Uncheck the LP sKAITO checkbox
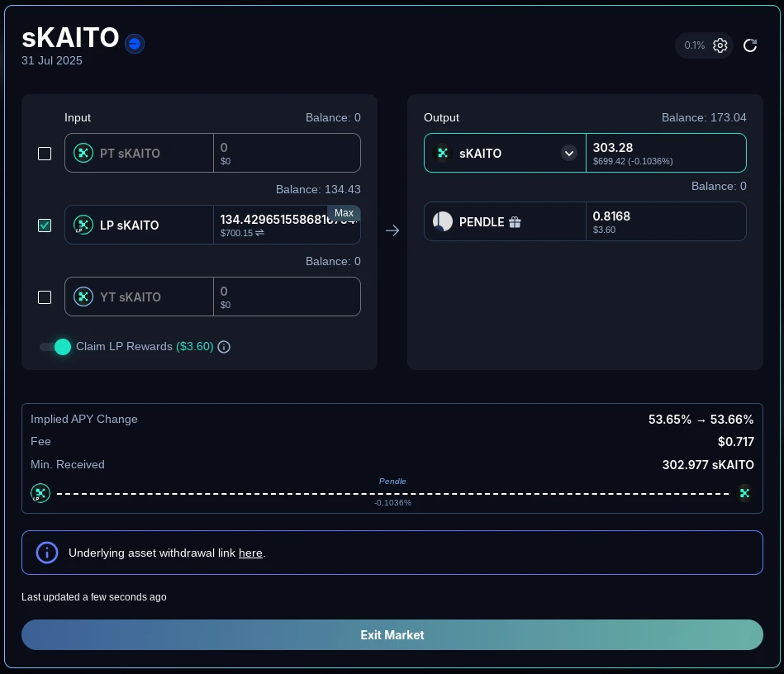This screenshot has height=674, width=784. click(x=45, y=225)
